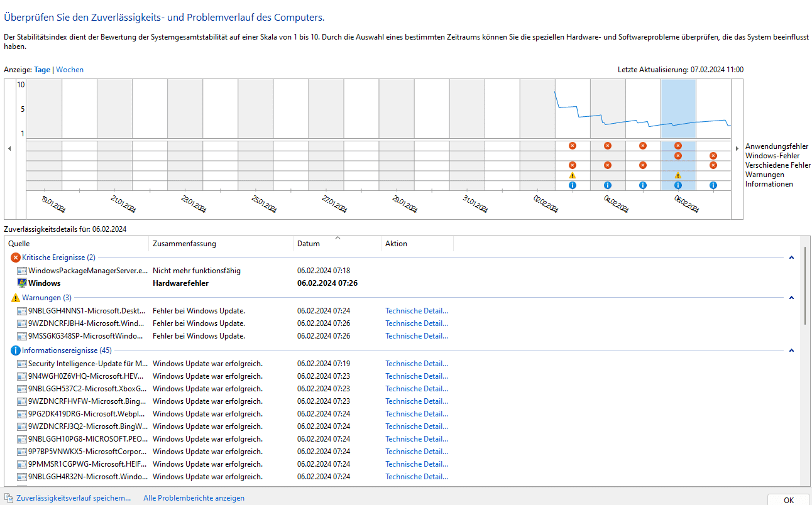Click the red critical icon beside Kritische Ereignisse
Image resolution: width=812 pixels, height=505 pixels.
(16, 258)
